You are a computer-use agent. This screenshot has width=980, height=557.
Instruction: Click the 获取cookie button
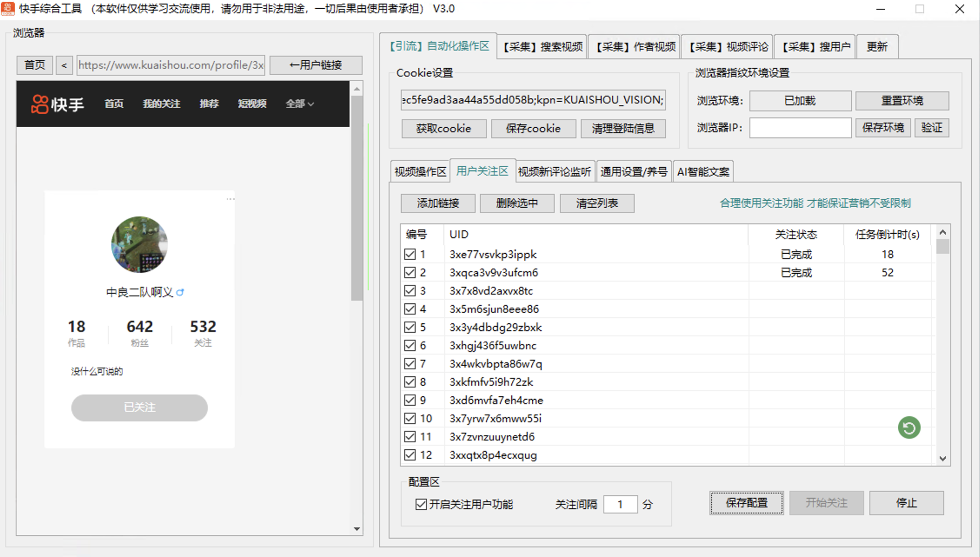[x=443, y=128]
